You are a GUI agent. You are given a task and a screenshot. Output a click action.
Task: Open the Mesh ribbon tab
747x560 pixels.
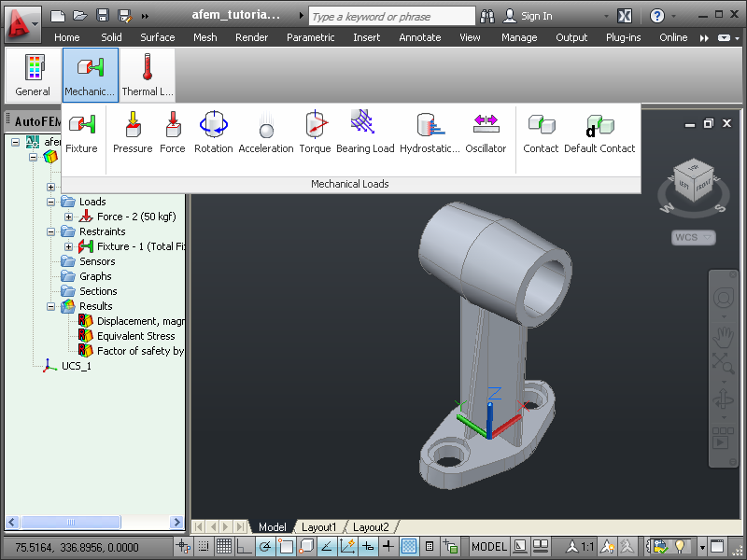[x=205, y=37]
